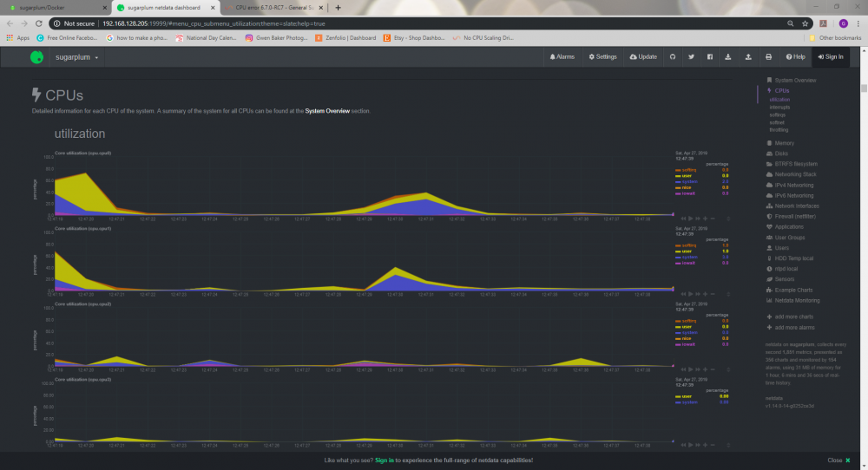
Task: Click Sign in link in bottom banner
Action: 385,460
